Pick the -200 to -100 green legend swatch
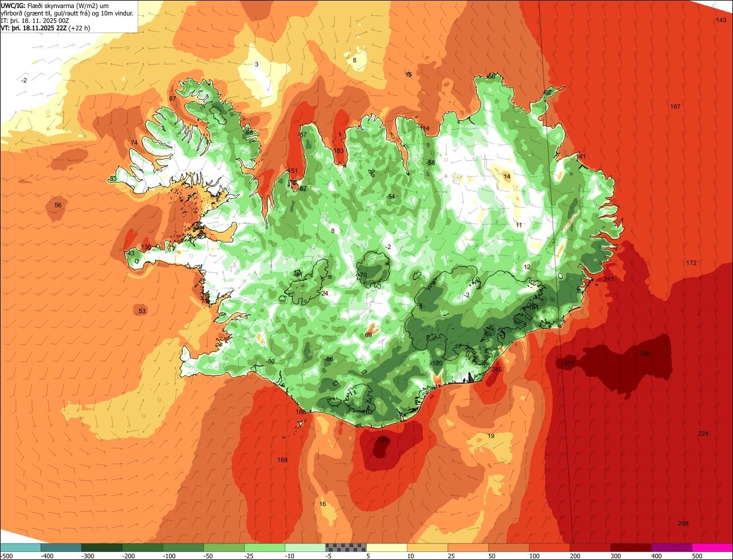733x560 pixels. [142, 547]
